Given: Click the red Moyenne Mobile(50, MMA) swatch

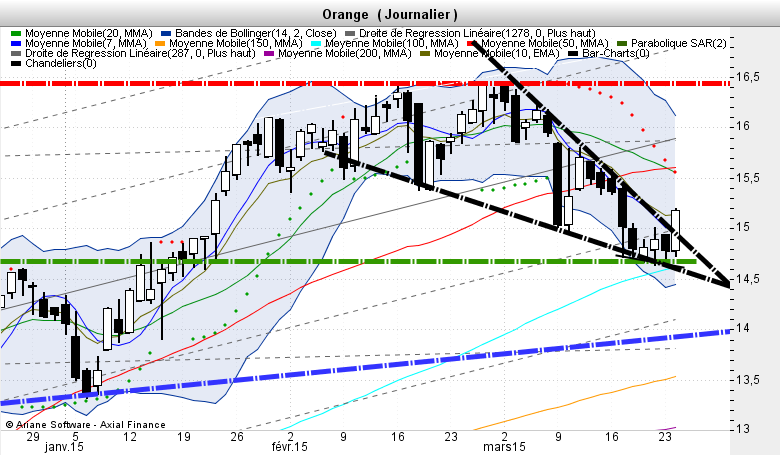Looking at the screenshot, I should [x=472, y=43].
